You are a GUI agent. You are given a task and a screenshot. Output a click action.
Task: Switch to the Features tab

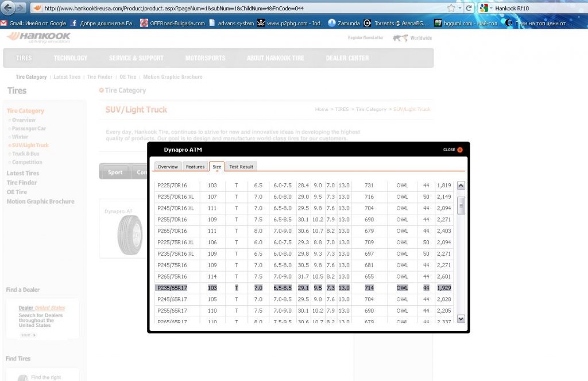point(195,167)
